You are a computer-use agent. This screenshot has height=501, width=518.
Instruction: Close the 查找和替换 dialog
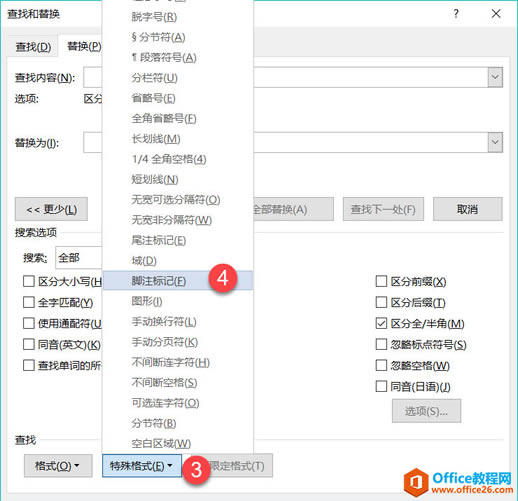(x=496, y=14)
